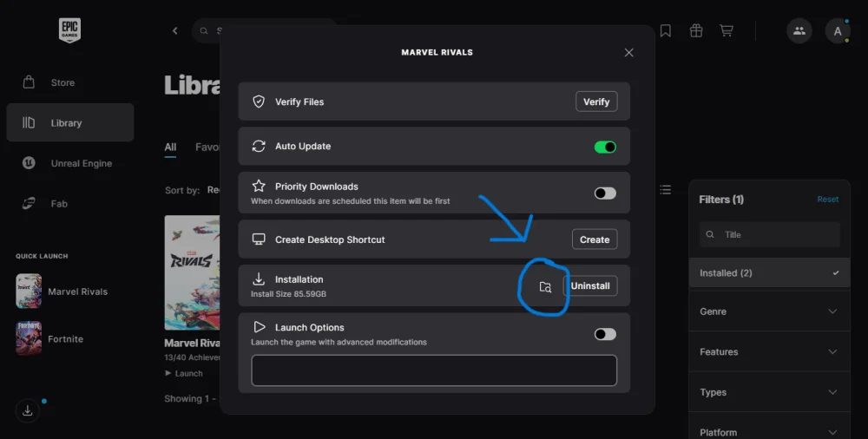Click the Store bag icon in the sidebar

[x=29, y=82]
